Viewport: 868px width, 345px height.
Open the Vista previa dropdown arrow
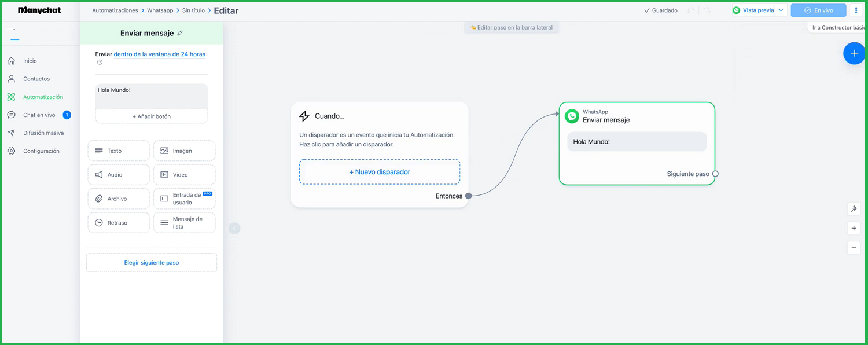pyautogui.click(x=781, y=10)
